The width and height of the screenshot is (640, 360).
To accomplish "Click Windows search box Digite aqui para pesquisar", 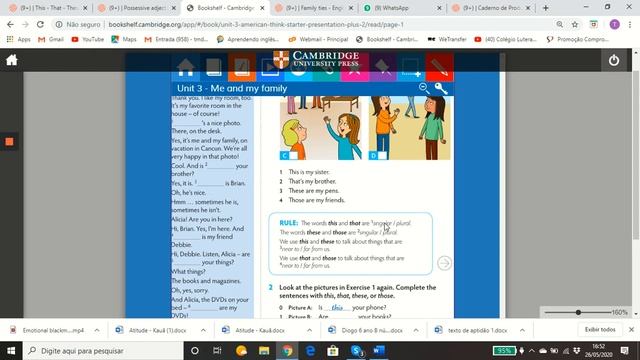I will [x=103, y=351].
